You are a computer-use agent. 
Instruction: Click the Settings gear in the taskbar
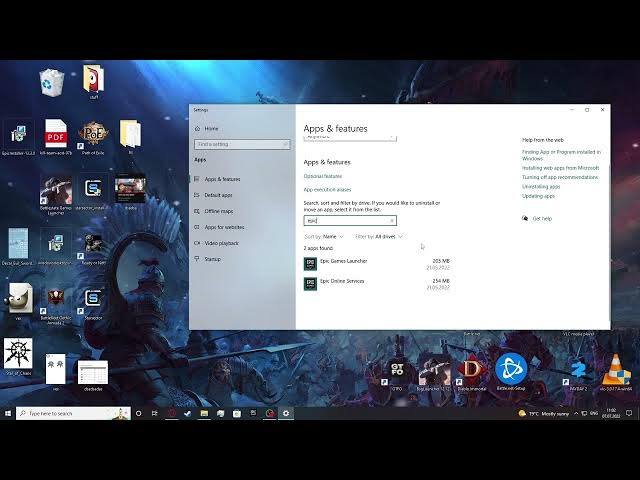pos(286,413)
